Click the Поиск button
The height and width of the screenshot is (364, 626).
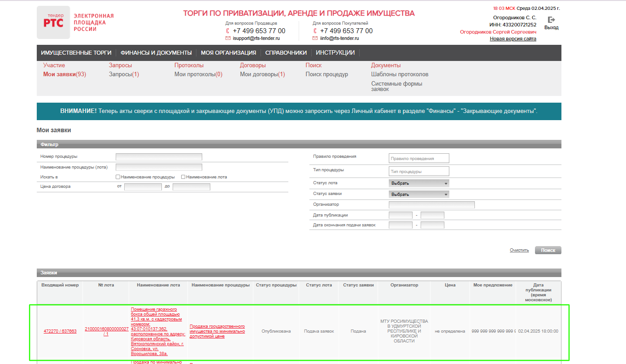(x=548, y=250)
